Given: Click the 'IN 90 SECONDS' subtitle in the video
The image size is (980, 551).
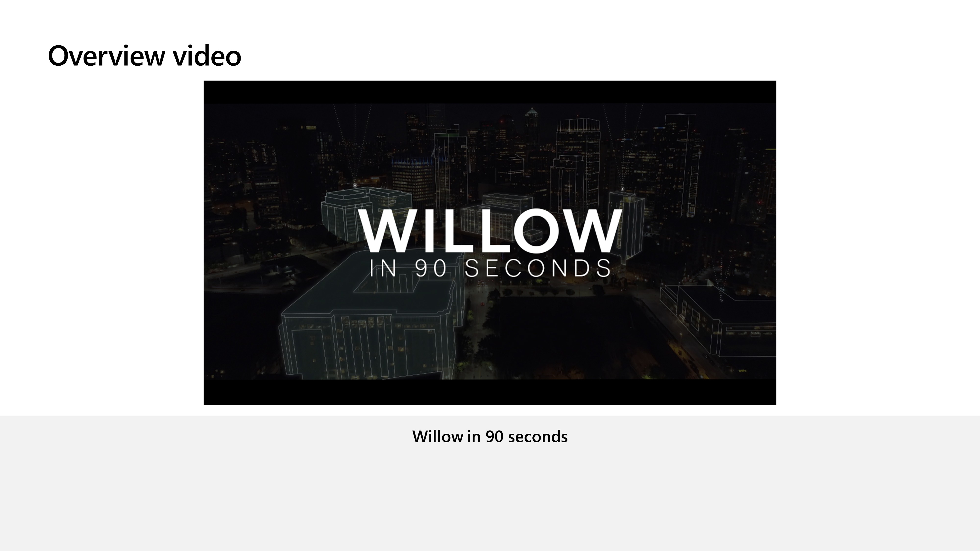Looking at the screenshot, I should point(490,268).
